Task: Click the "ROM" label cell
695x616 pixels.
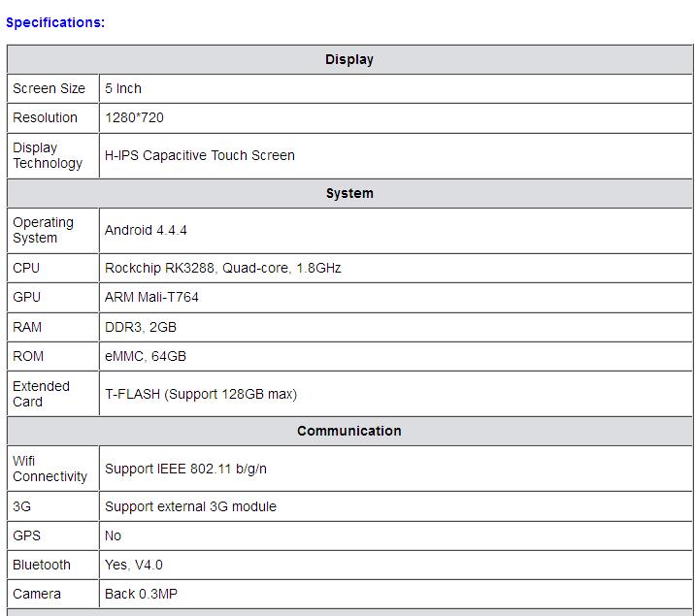Action: [x=52, y=356]
